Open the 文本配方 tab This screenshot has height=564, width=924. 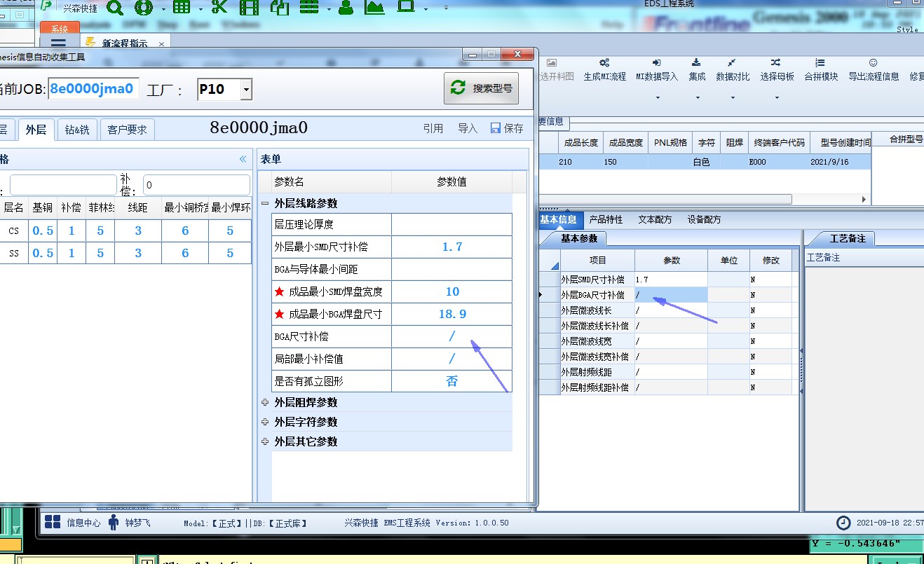(x=655, y=219)
